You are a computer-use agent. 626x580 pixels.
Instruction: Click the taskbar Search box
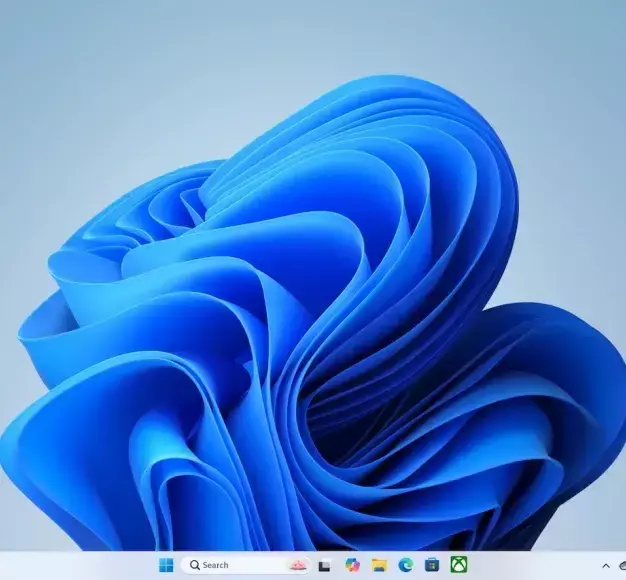click(x=246, y=565)
